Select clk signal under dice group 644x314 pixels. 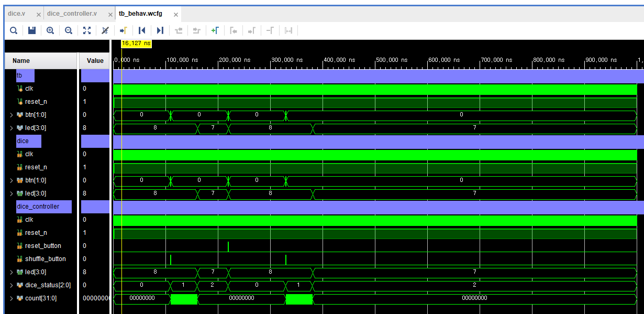point(29,154)
